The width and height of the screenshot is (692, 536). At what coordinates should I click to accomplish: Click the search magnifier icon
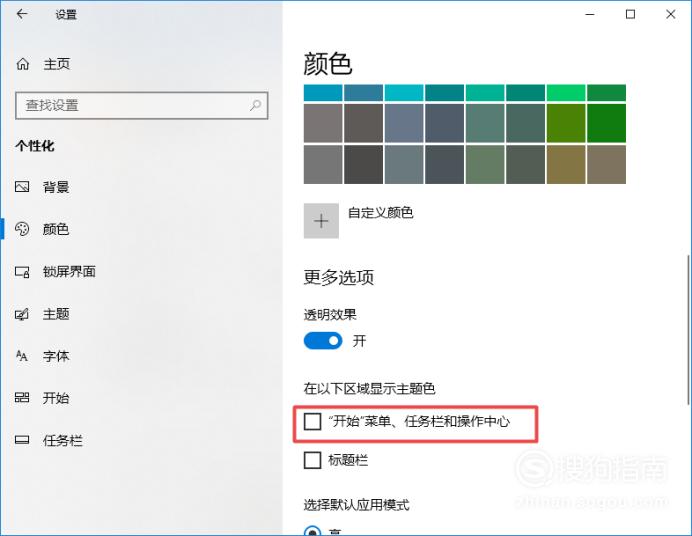tap(256, 105)
